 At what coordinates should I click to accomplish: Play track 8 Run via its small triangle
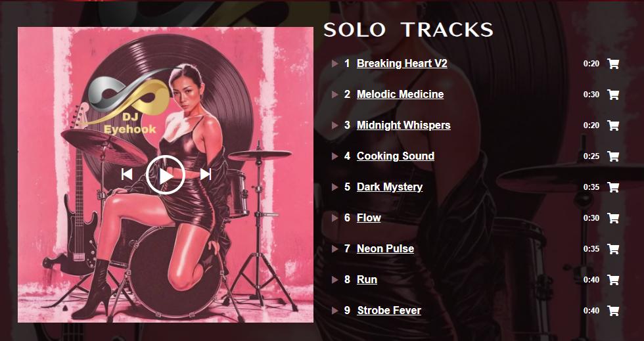coord(334,280)
